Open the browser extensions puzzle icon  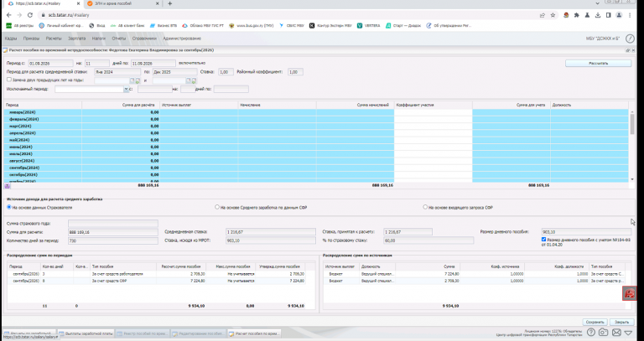tap(577, 15)
